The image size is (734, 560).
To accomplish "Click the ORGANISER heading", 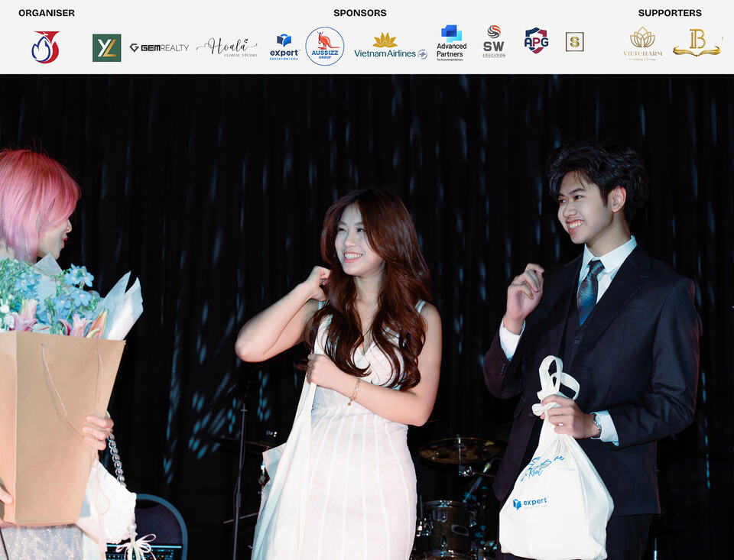I will click(47, 13).
